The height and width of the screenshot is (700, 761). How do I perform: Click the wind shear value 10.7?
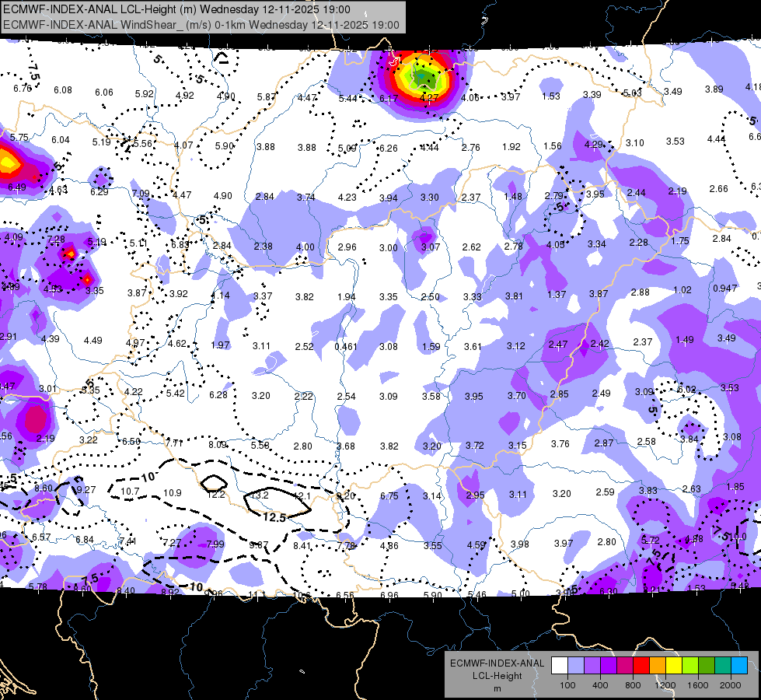point(130,492)
